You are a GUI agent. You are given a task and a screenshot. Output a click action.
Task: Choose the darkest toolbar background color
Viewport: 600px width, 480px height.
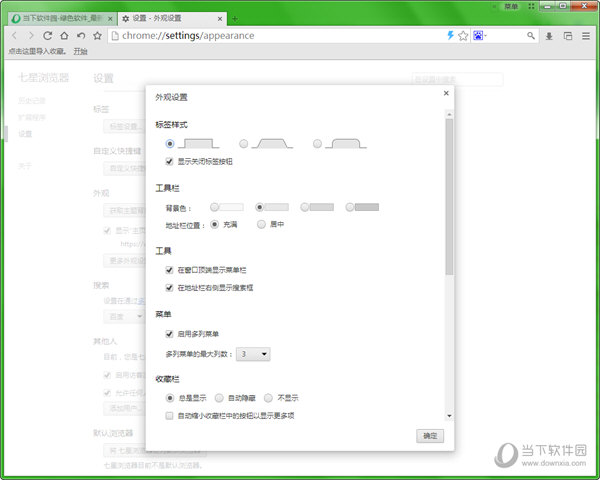click(350, 207)
